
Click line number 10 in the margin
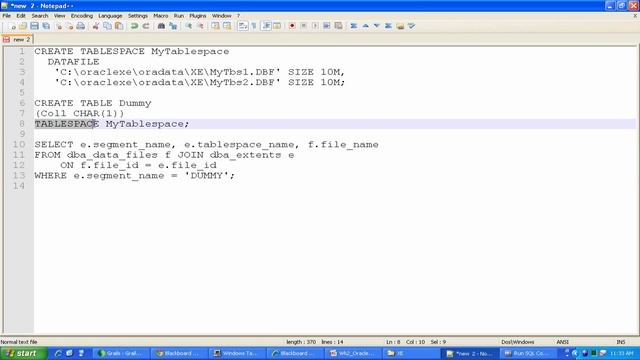(x=19, y=144)
